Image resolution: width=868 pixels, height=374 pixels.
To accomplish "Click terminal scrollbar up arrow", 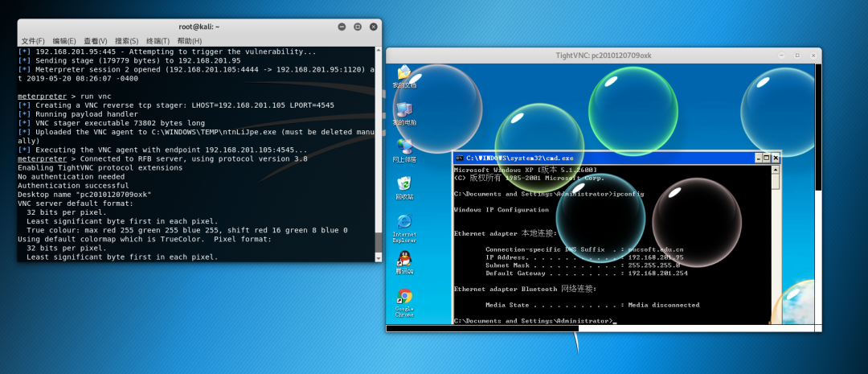I will (379, 51).
